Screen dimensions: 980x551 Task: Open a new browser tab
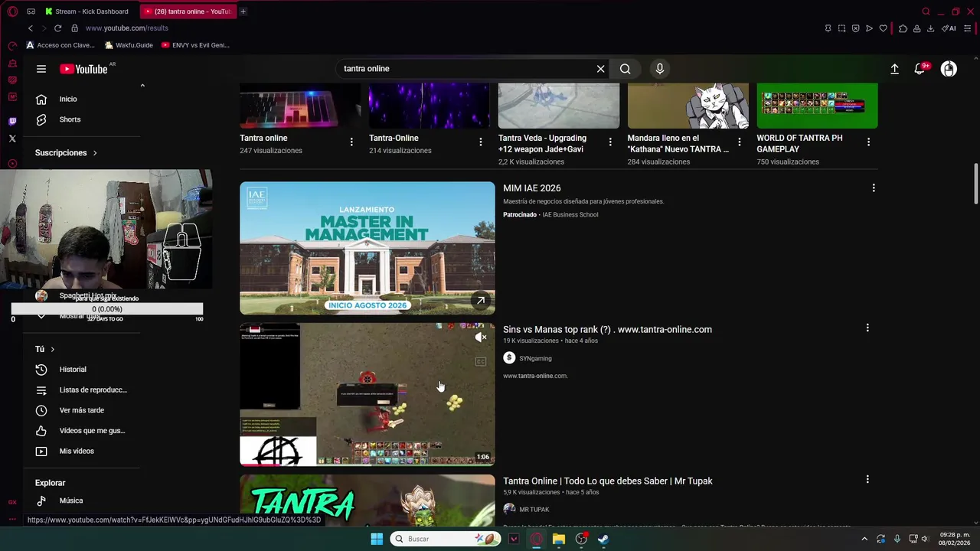pyautogui.click(x=243, y=11)
